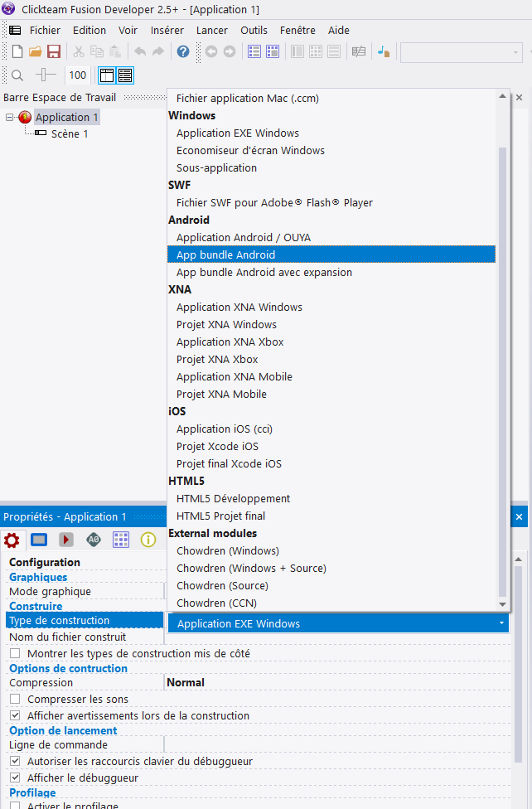Uncheck Afficher avertissements lors de la construction
Screen dimensions: 532x809
click(x=16, y=715)
